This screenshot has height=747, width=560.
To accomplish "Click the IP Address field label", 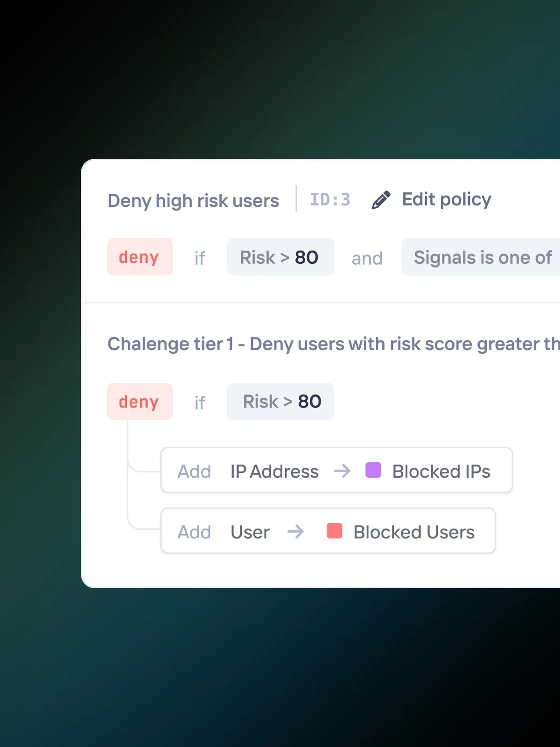I will coord(274,471).
